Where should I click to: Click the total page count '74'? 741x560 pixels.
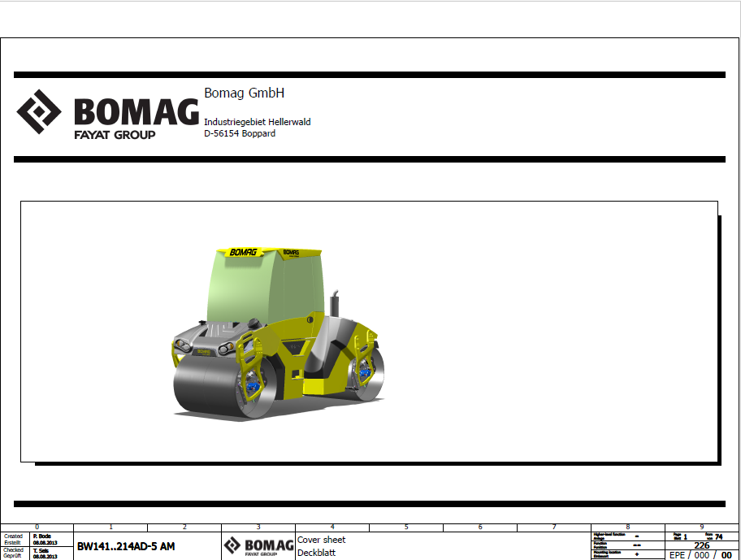[x=719, y=537]
